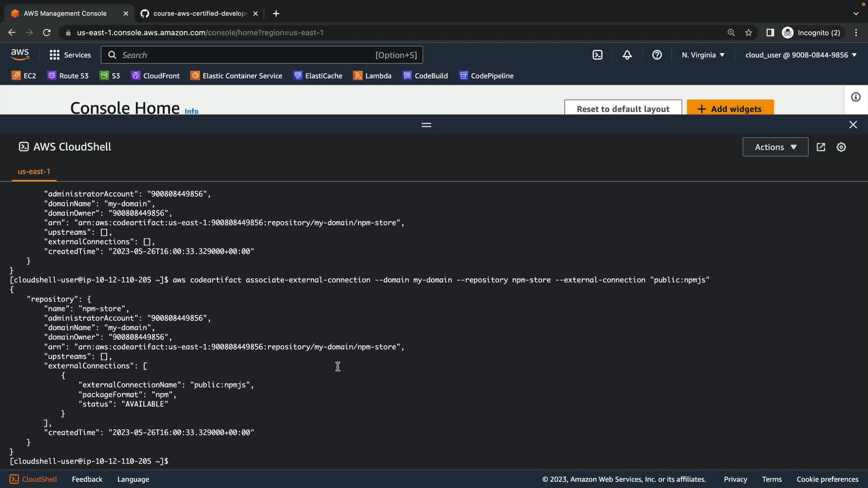The height and width of the screenshot is (488, 868).
Task: Open the notifications bell
Action: (x=627, y=55)
